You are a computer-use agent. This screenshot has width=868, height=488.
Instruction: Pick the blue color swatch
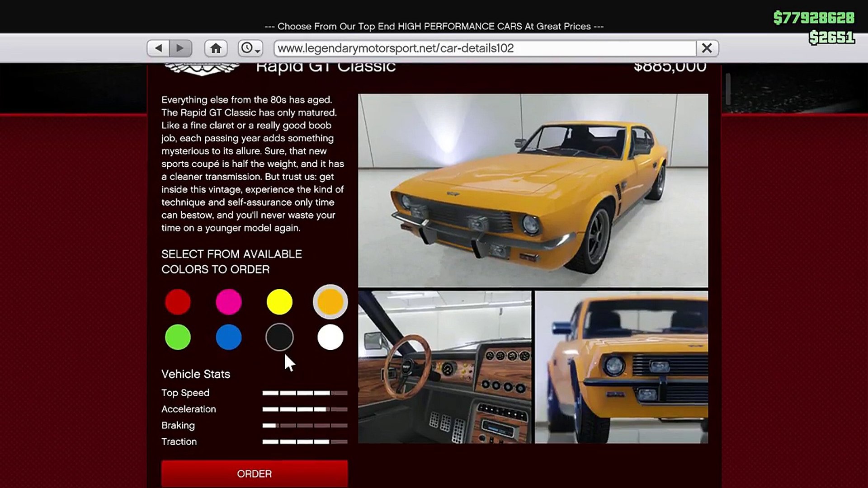coord(229,337)
